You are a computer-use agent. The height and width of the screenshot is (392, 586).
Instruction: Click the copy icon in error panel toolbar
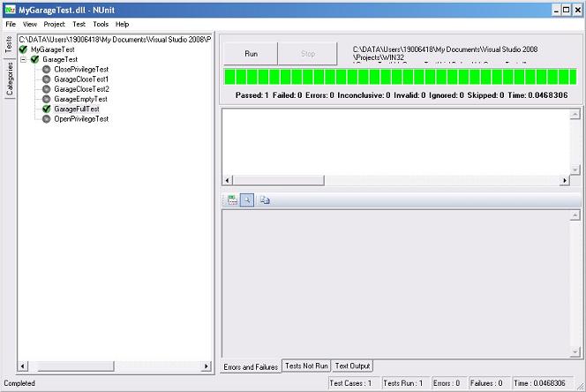pos(265,200)
